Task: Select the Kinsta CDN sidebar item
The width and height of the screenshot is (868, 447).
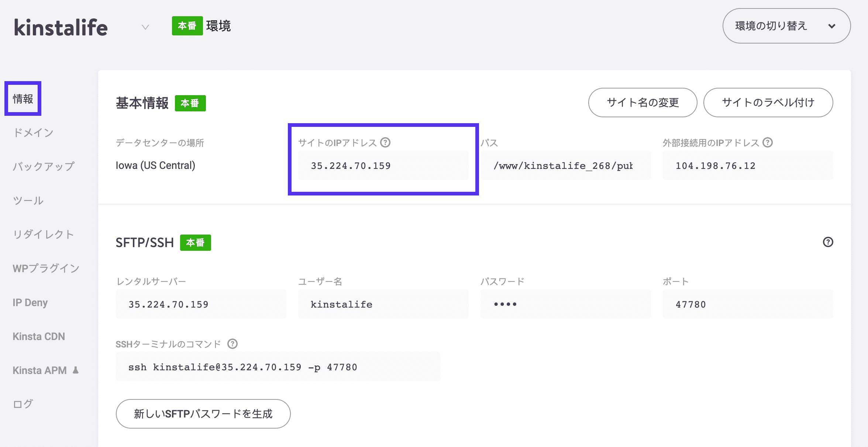Action: tap(38, 336)
